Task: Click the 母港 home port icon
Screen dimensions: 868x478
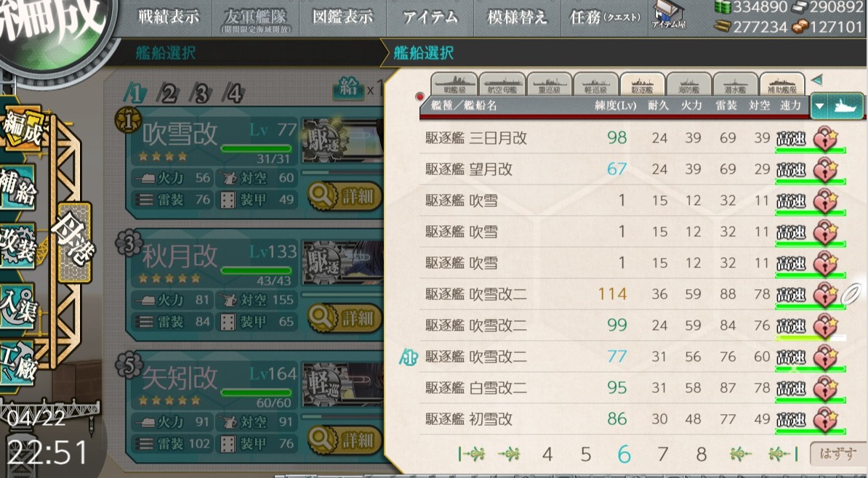Action: [73, 243]
